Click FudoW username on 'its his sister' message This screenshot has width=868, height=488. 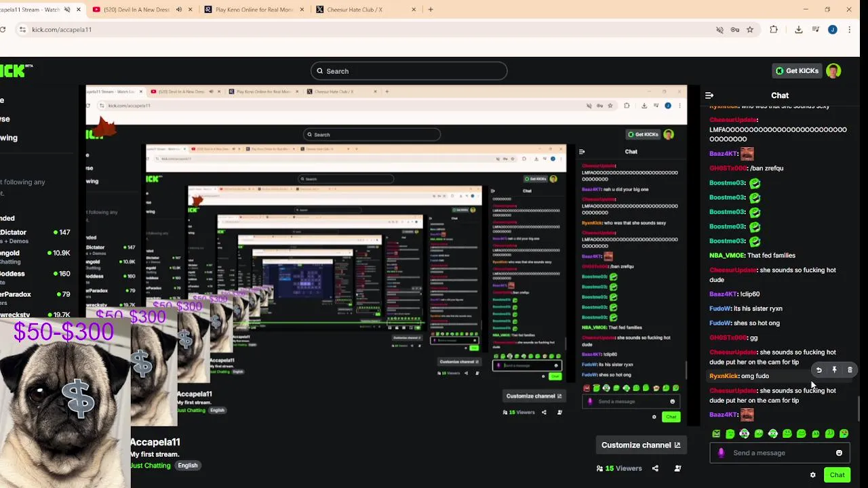719,308
